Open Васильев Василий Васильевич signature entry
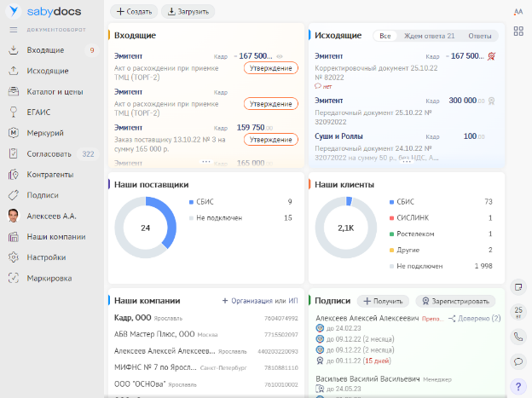Viewport: 532px width, 398px height. [x=367, y=379]
